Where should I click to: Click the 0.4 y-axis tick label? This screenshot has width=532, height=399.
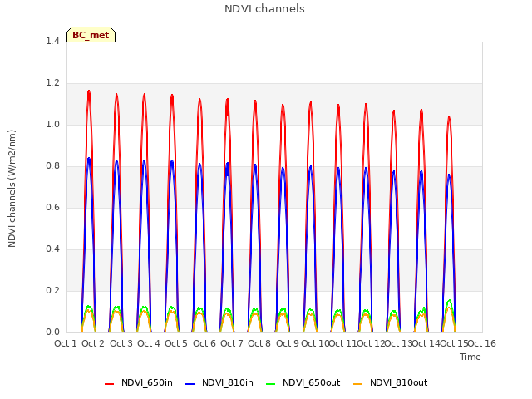click(52, 249)
